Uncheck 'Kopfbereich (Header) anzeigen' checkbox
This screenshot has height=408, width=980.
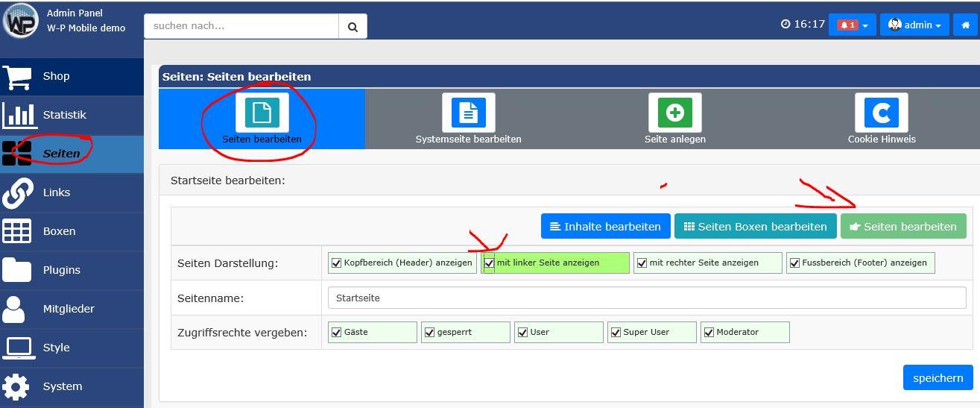(337, 263)
